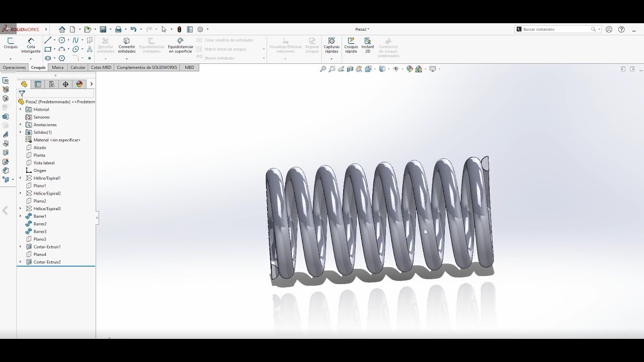Open the Help question mark icon
This screenshot has height=362, width=644.
(621, 29)
